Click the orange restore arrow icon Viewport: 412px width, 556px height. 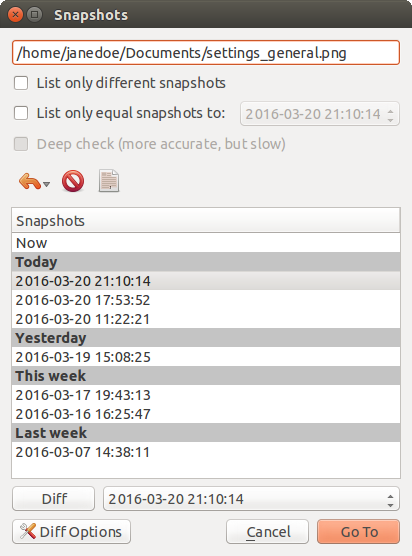coord(30,182)
